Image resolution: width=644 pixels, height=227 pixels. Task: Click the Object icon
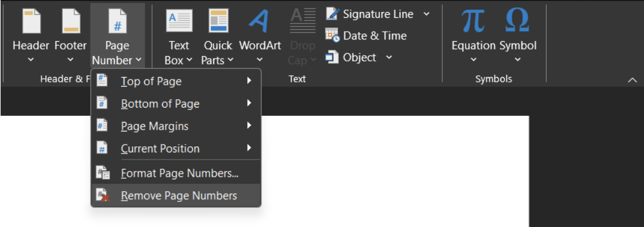tap(332, 57)
